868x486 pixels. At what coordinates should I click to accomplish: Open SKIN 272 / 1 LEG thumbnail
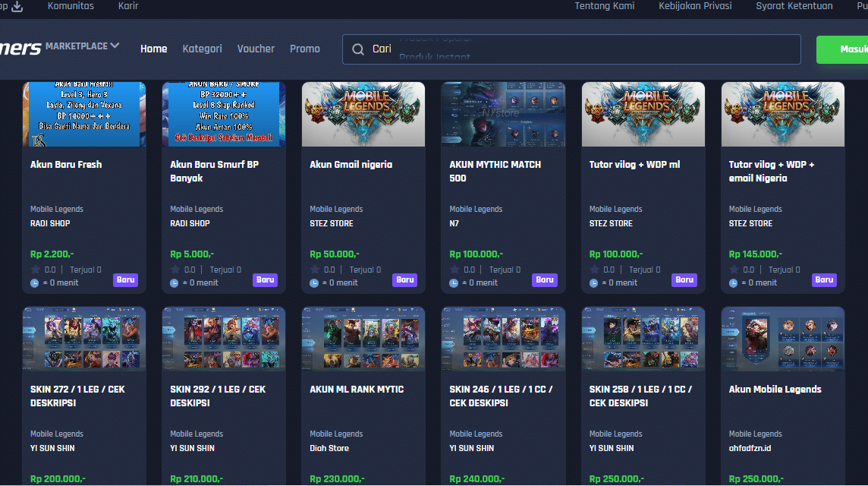click(84, 339)
